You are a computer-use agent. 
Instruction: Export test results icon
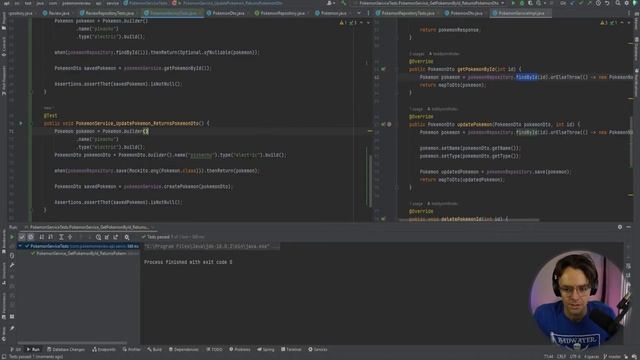116,237
